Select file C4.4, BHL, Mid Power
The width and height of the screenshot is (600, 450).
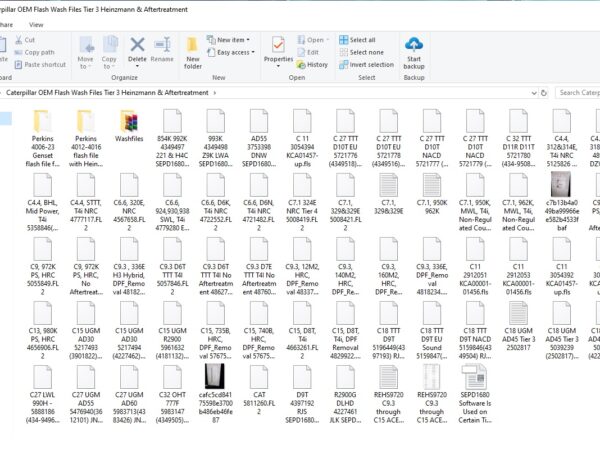[42, 202]
